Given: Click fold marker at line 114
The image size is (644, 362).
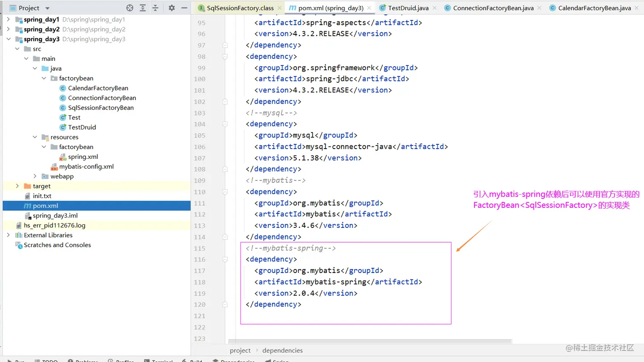Looking at the screenshot, I should (225, 237).
